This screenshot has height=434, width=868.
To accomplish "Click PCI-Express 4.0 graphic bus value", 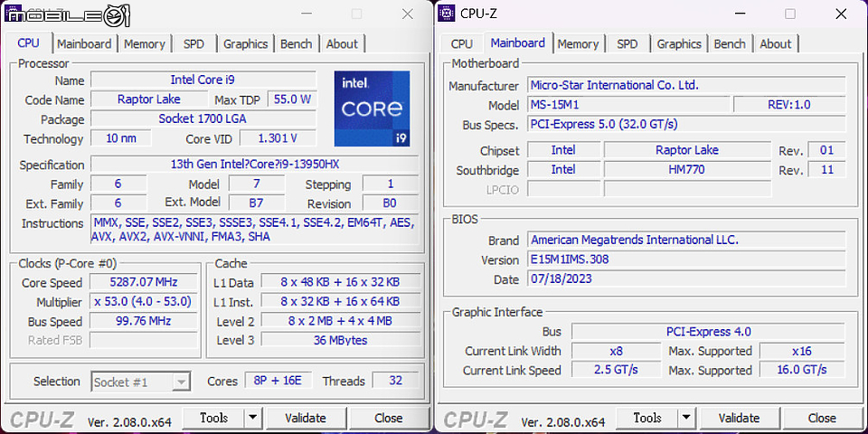I will tap(708, 332).
